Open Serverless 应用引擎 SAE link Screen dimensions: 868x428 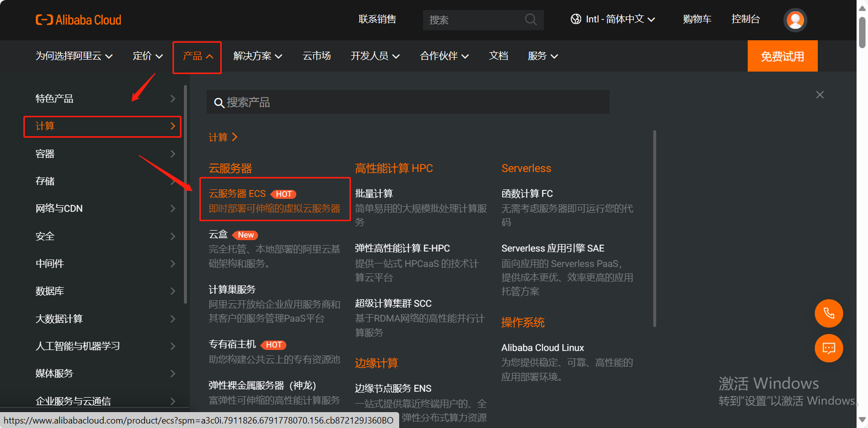(x=553, y=248)
